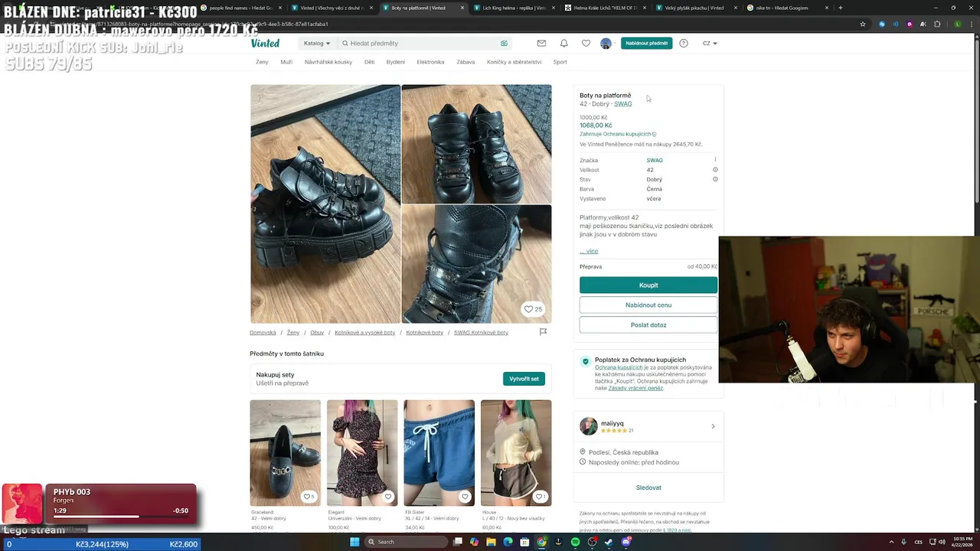Open Steam from the taskbar
The image size is (980, 551).
(x=609, y=542)
